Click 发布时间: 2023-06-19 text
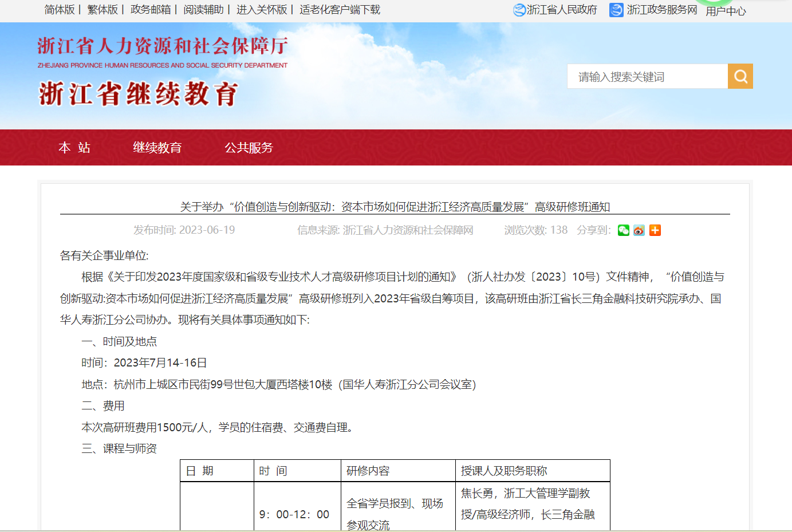 [184, 230]
